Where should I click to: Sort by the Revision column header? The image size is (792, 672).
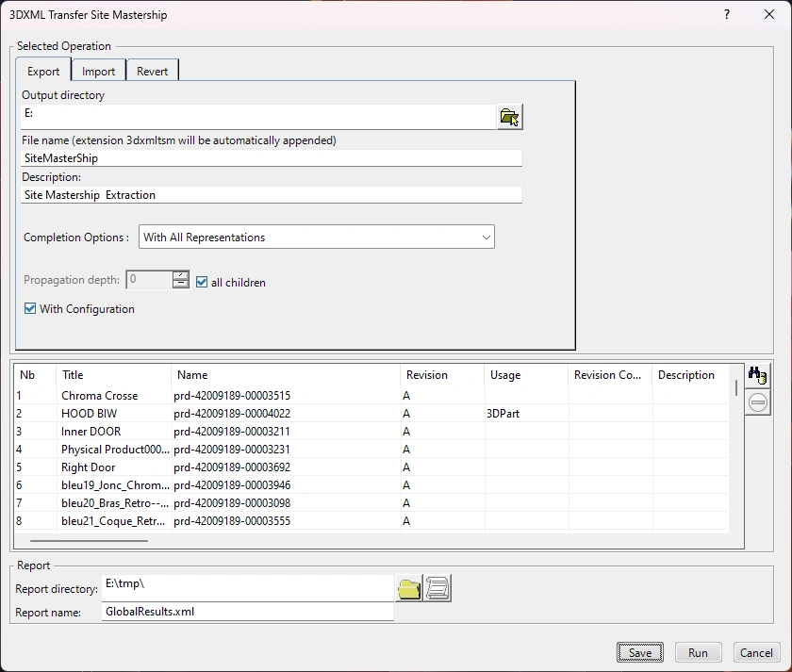pyautogui.click(x=442, y=374)
